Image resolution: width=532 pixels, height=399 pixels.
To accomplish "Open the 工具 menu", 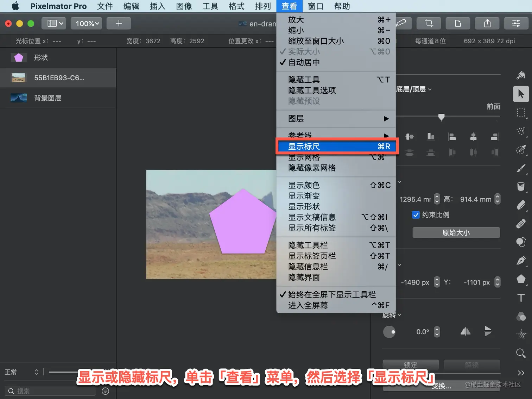I will tap(210, 6).
